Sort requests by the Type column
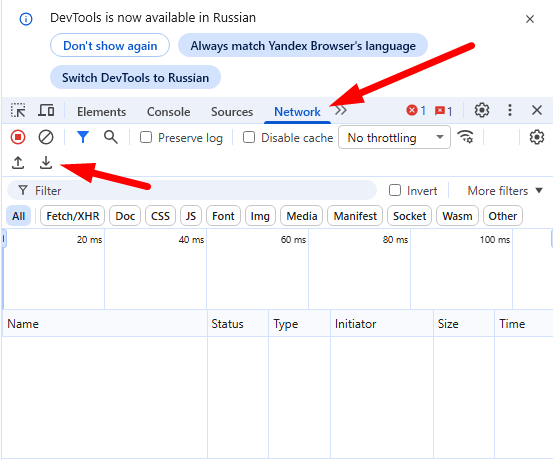Viewport: 553px width, 460px height. (x=299, y=323)
